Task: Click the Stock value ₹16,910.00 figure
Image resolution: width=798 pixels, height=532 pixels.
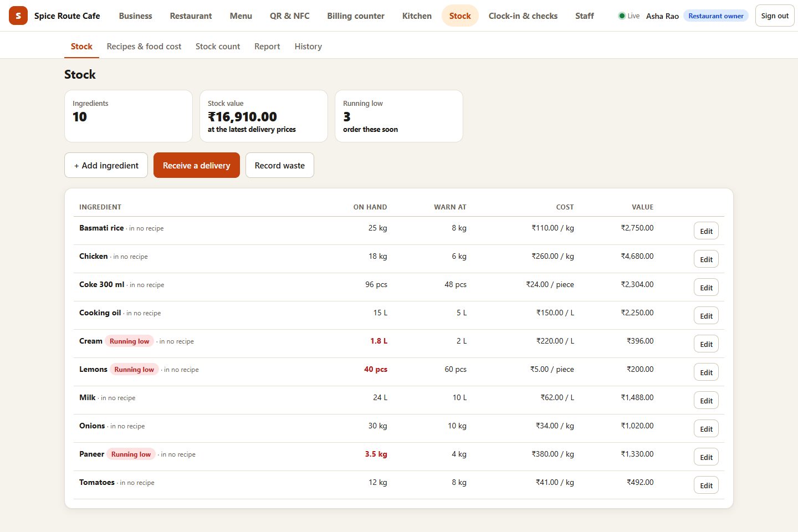Action: coord(242,117)
